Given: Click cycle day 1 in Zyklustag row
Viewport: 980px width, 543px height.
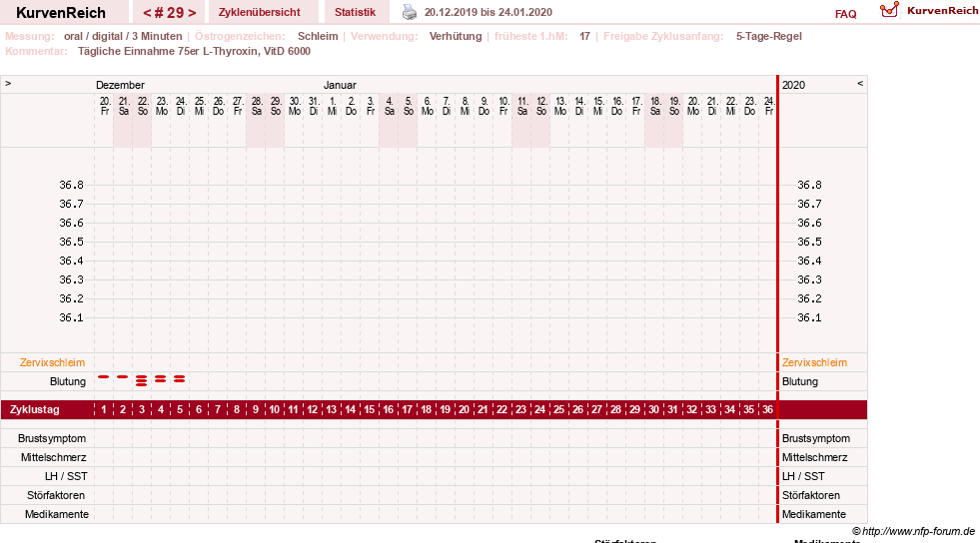Looking at the screenshot, I should pos(104,409).
